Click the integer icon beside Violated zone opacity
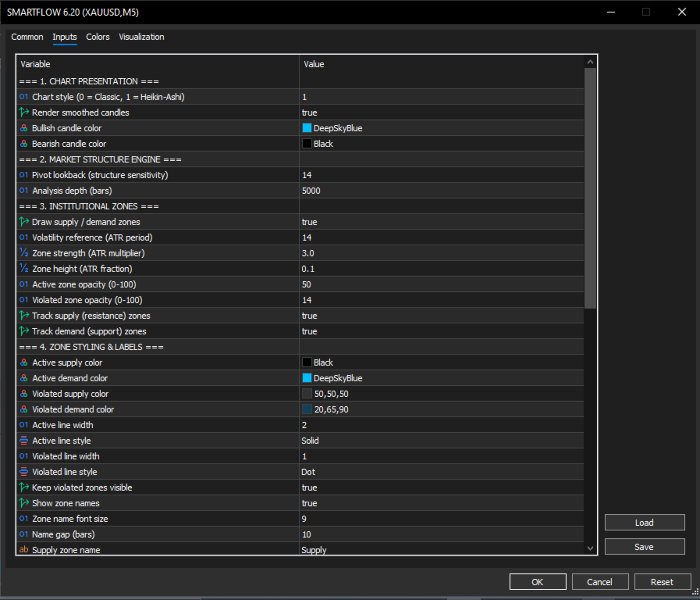The height and width of the screenshot is (600, 700). [x=24, y=300]
